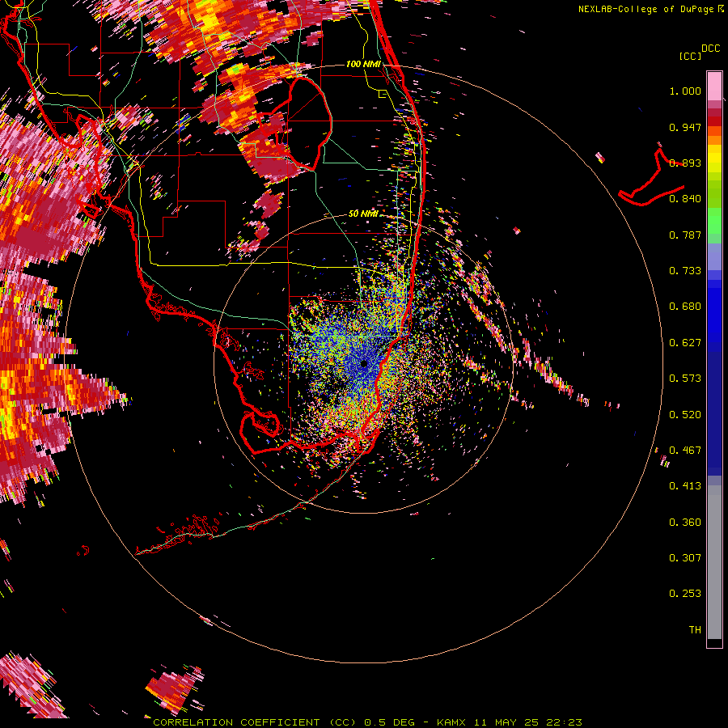Select the 0.253 color scale value
Screen dimensions: 728x728
[x=685, y=594]
